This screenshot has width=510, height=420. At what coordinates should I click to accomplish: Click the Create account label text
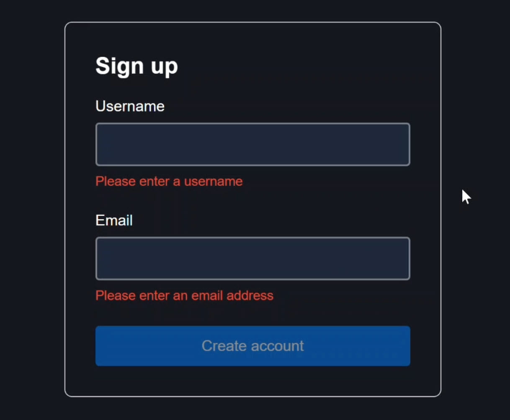252,346
